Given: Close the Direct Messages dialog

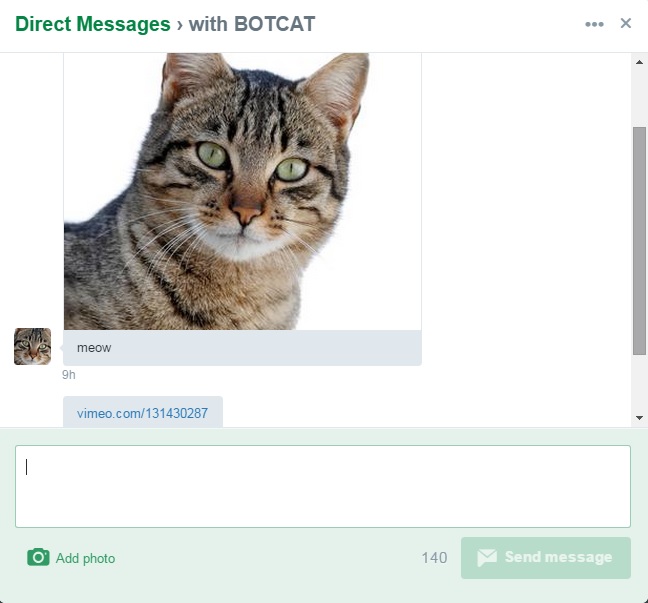Looking at the screenshot, I should point(626,23).
